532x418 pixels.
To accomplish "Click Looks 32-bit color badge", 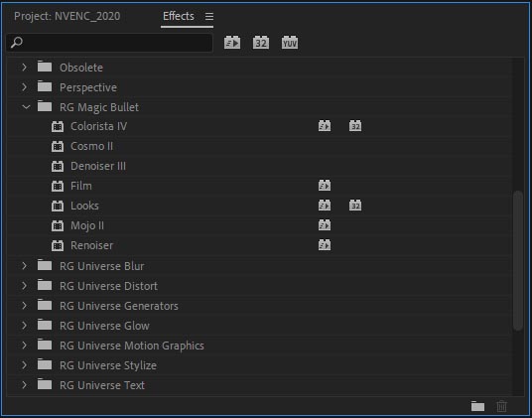I will (x=355, y=206).
